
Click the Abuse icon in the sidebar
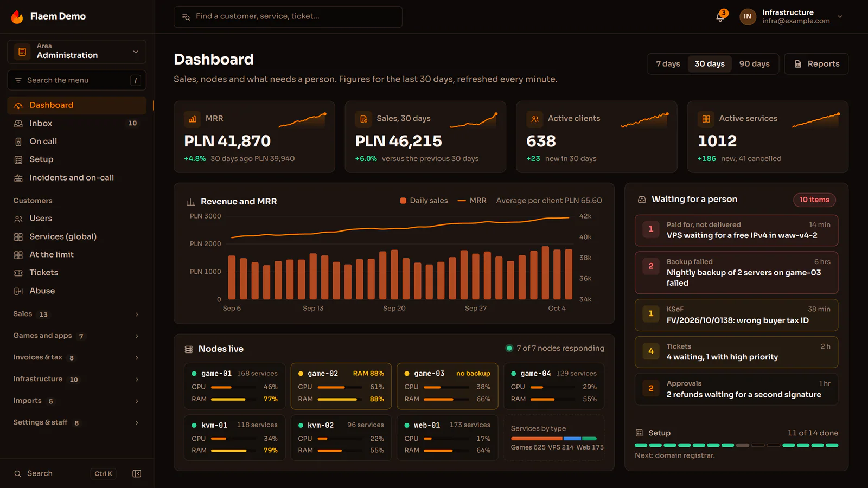(18, 291)
